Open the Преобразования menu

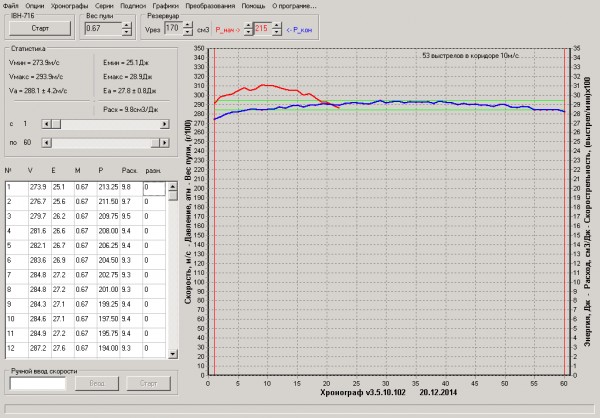click(x=210, y=6)
